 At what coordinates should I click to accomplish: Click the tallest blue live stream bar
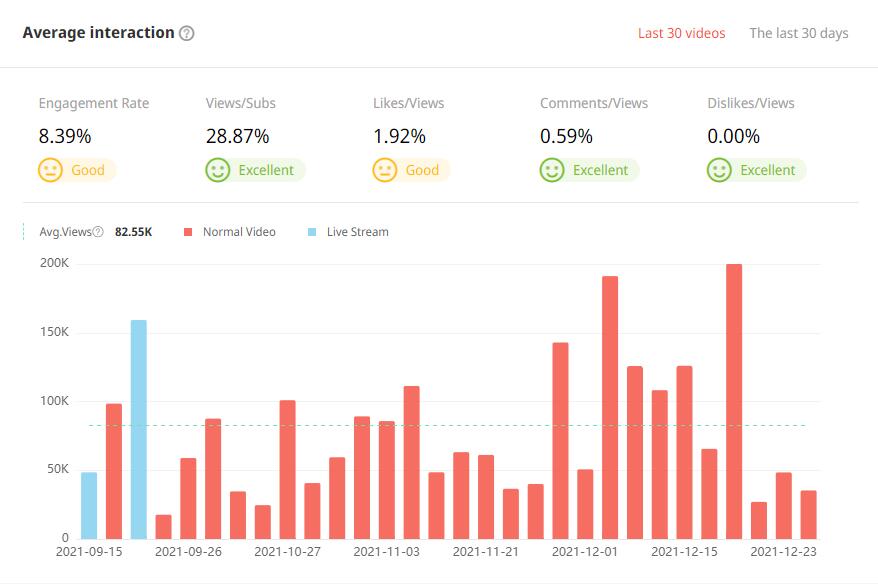click(138, 428)
